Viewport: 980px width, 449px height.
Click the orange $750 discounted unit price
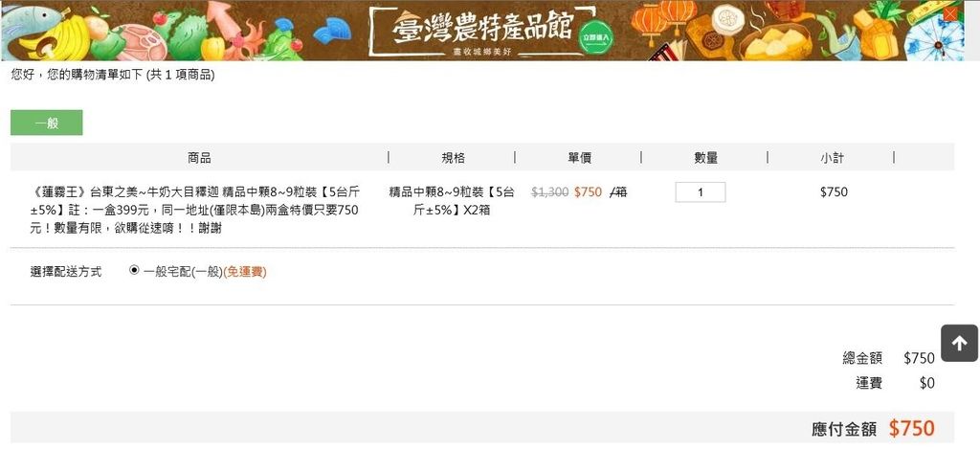tap(588, 192)
